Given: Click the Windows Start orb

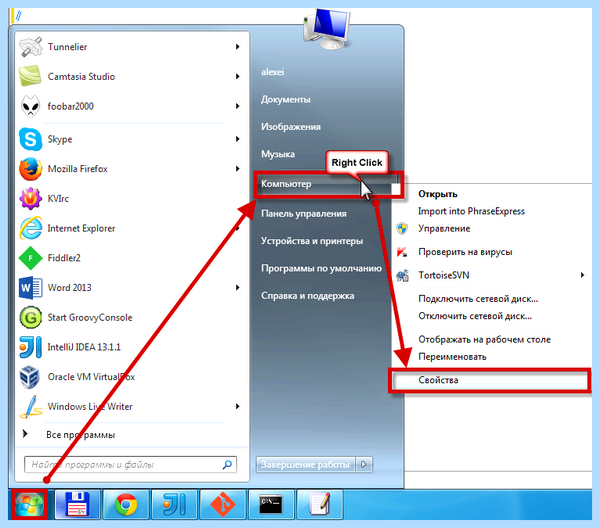Looking at the screenshot, I should tap(29, 504).
